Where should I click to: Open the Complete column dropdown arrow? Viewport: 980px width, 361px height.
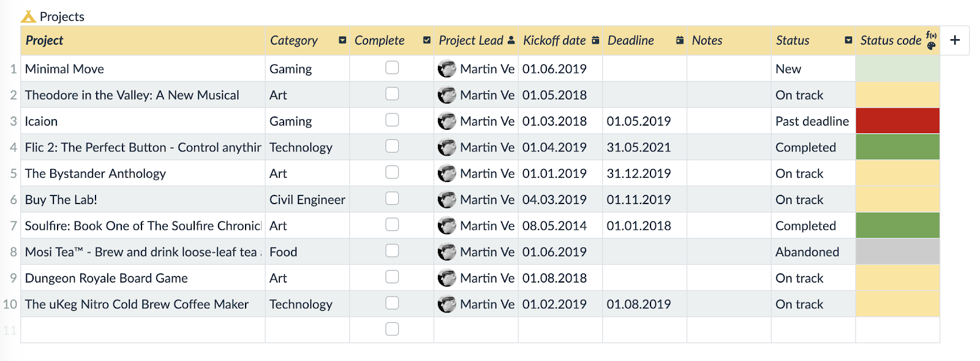tap(426, 40)
